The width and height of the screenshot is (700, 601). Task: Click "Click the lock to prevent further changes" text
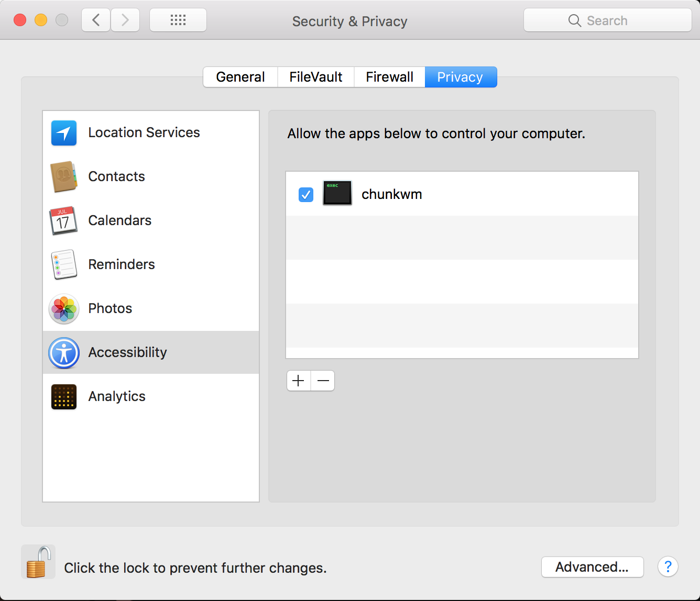point(195,568)
